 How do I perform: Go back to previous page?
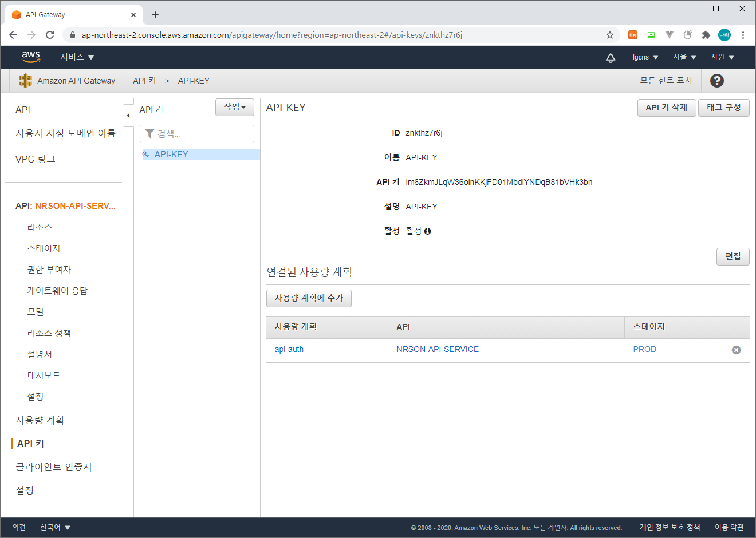pyautogui.click(x=13, y=35)
